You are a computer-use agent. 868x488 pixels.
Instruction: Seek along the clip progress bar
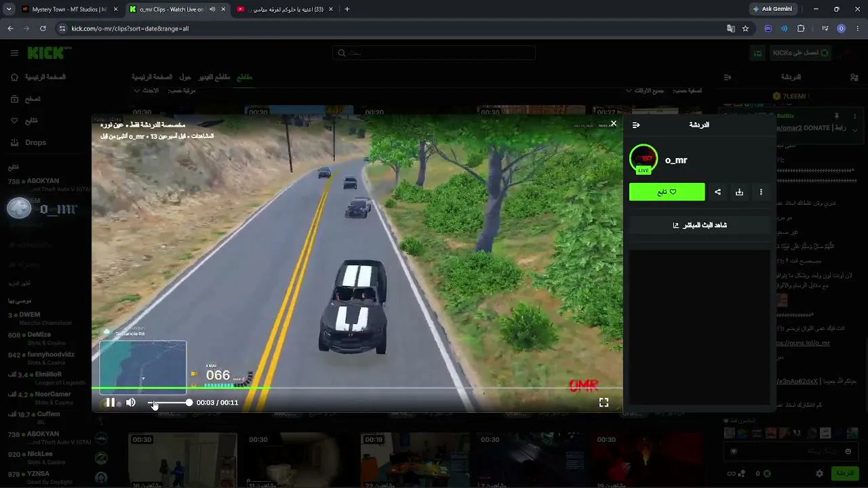(357, 389)
